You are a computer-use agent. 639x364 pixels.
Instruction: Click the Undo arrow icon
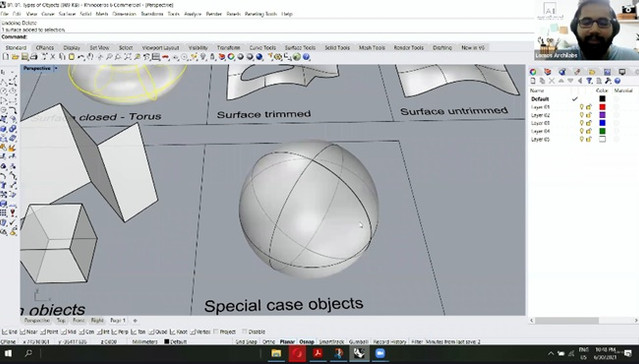[81, 57]
